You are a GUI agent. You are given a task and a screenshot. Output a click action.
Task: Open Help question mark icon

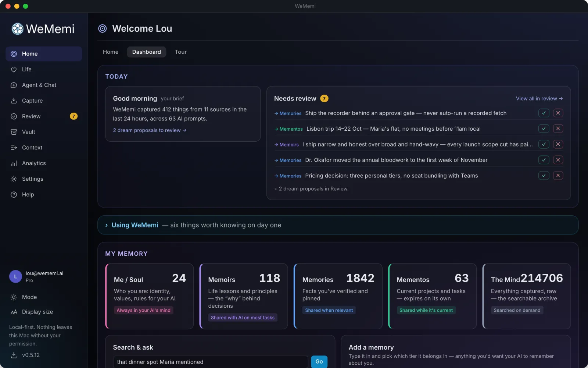click(x=14, y=195)
